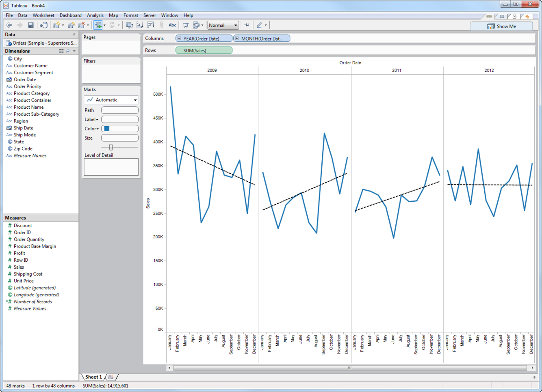This screenshot has height=392, width=542.
Task: Open the Worksheet menu
Action: (43, 15)
